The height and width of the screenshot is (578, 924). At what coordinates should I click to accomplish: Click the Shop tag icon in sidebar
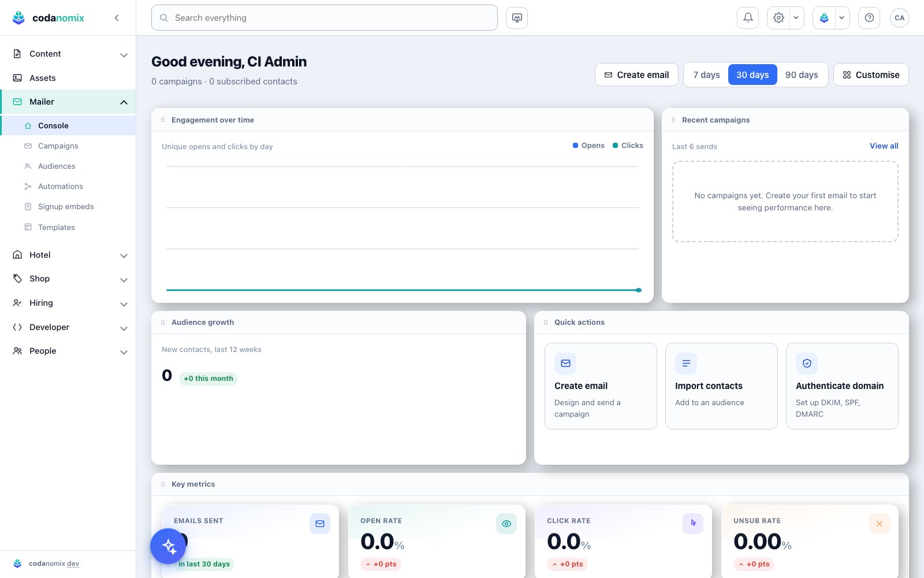click(x=17, y=279)
